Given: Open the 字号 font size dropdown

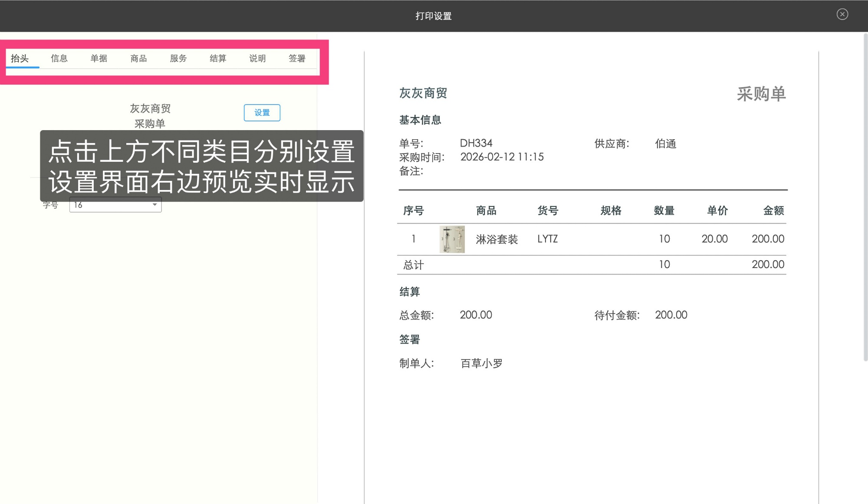Looking at the screenshot, I should [x=115, y=204].
